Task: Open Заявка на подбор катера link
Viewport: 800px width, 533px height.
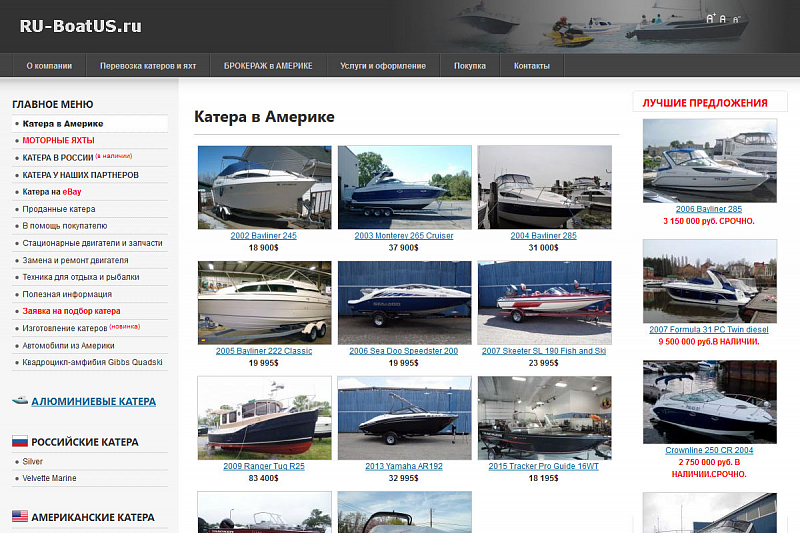Action: click(x=71, y=311)
